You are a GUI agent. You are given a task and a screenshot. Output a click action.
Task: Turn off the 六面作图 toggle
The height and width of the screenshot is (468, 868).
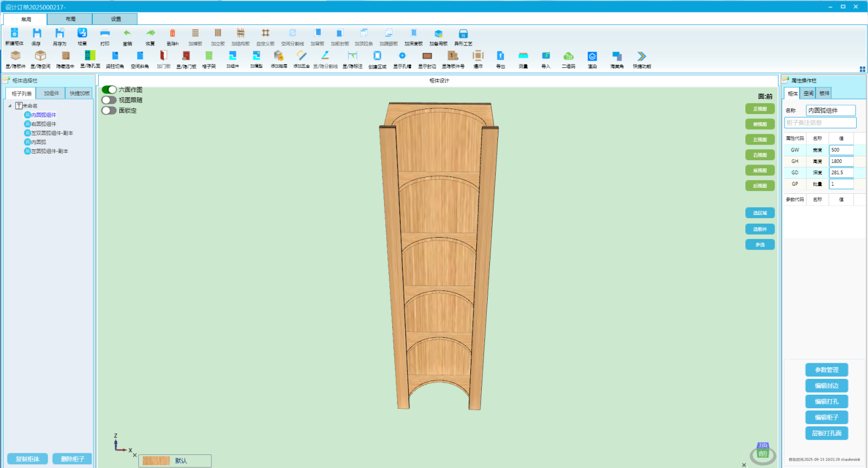(x=109, y=90)
